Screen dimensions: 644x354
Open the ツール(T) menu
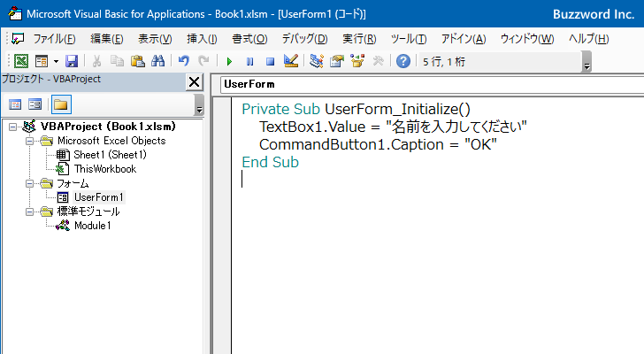[409, 39]
